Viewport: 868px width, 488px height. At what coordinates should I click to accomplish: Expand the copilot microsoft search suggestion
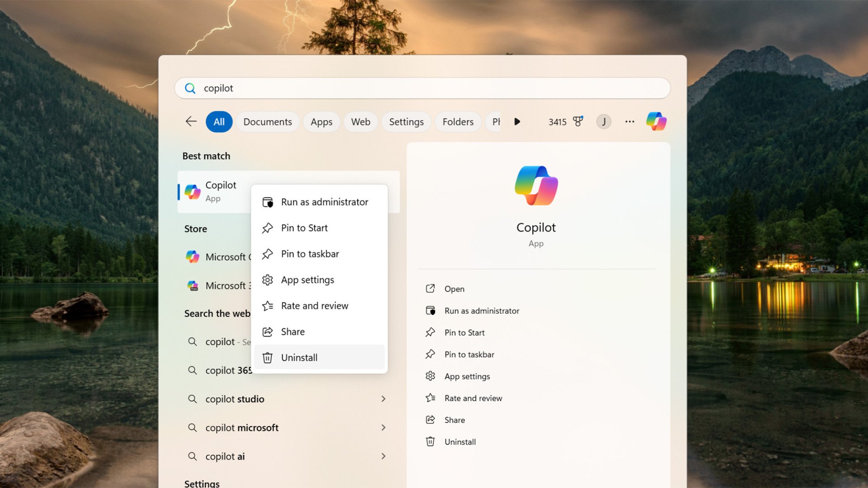[384, 427]
